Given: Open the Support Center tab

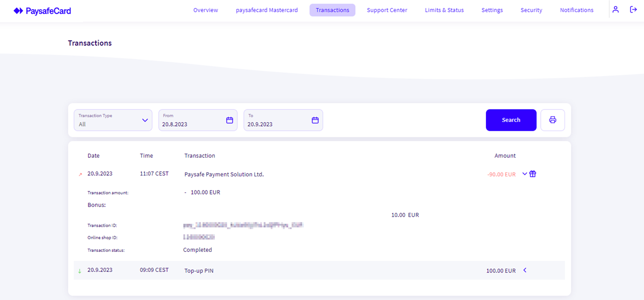Looking at the screenshot, I should click(387, 10).
